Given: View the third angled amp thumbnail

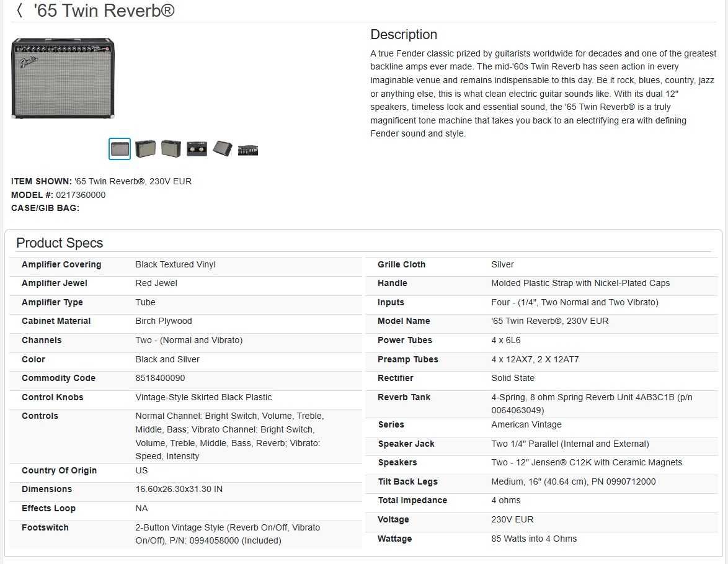Looking at the screenshot, I should pos(171,149).
